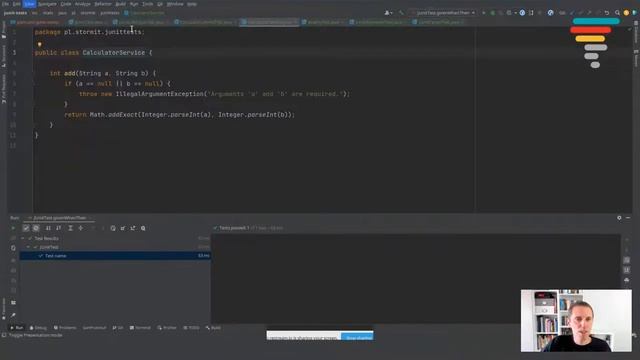Click the yellow IDE update circle icon
Image resolution: width=640 pixels, height=360 pixels.
[626, 13]
